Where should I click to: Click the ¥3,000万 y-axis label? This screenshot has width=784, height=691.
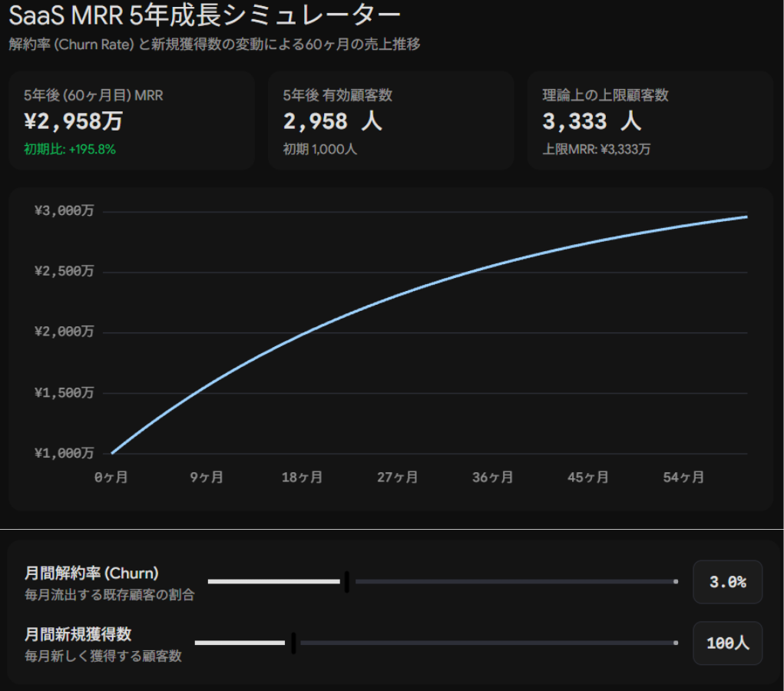[64, 211]
